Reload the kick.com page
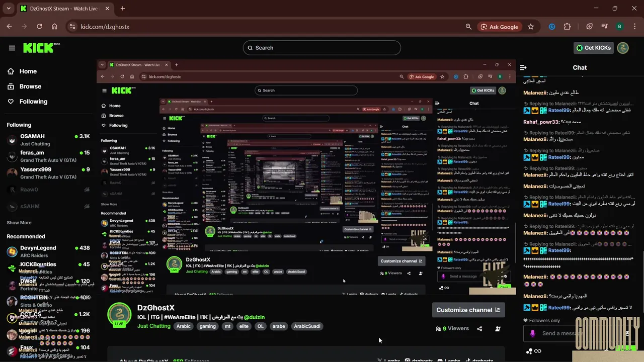 click(x=39, y=27)
